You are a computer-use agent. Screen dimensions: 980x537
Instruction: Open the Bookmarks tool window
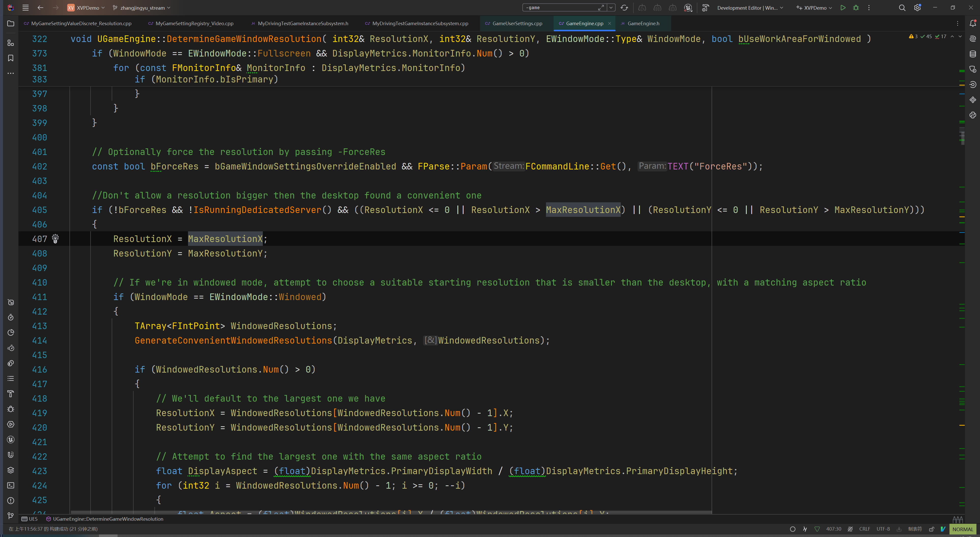(x=11, y=58)
